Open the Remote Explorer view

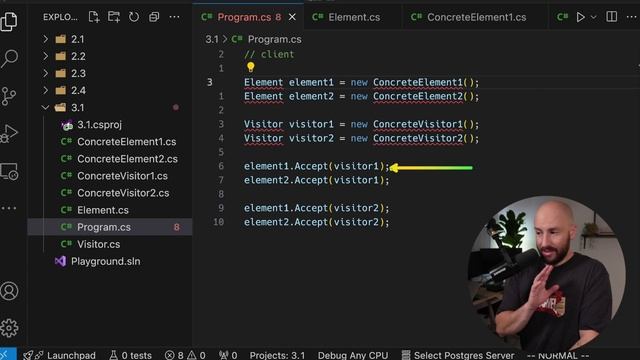click(9, 171)
